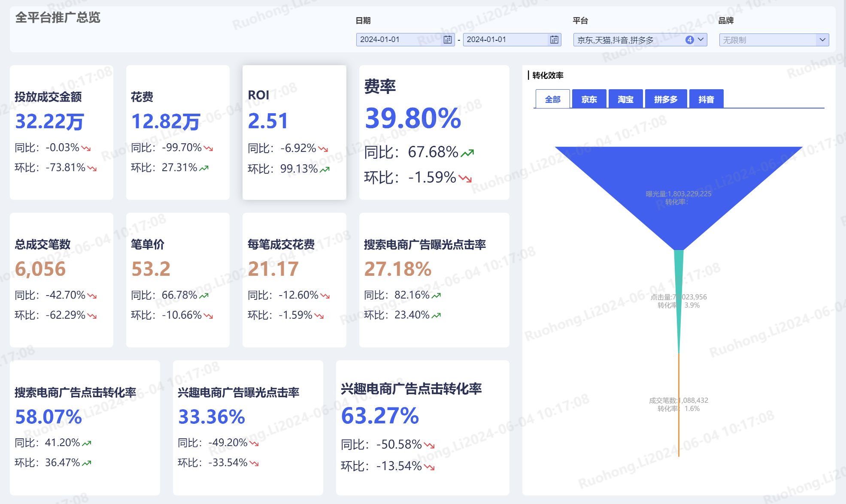Switch to the 京东 conversion tab
846x504 pixels.
pyautogui.click(x=589, y=99)
